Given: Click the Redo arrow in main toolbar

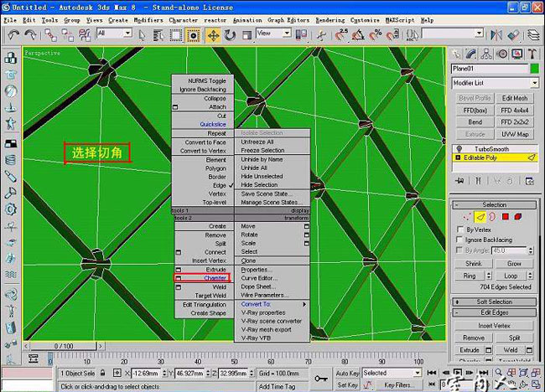Looking at the screenshot, I should point(30,34).
